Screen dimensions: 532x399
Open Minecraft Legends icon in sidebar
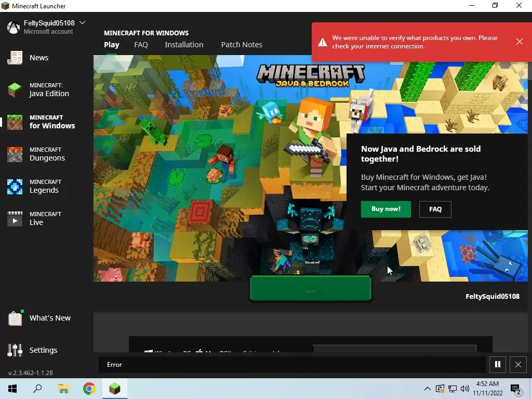(15, 187)
